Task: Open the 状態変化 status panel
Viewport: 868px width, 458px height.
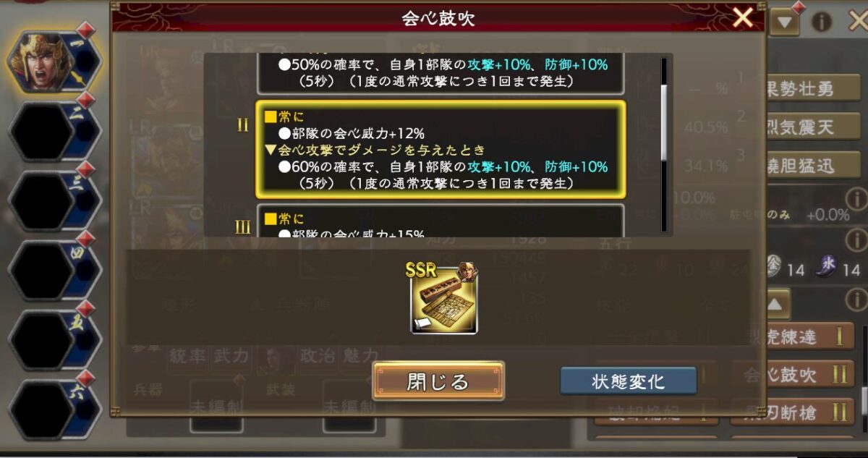Action: (x=628, y=381)
